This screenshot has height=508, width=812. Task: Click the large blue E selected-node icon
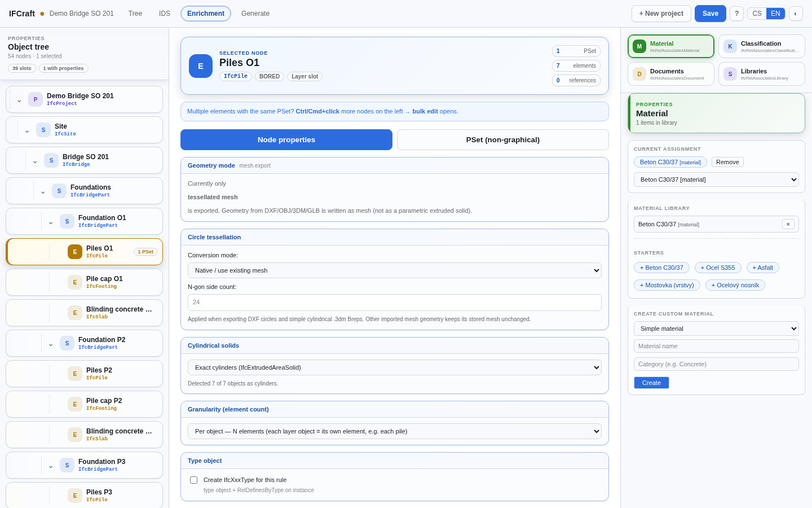(201, 66)
